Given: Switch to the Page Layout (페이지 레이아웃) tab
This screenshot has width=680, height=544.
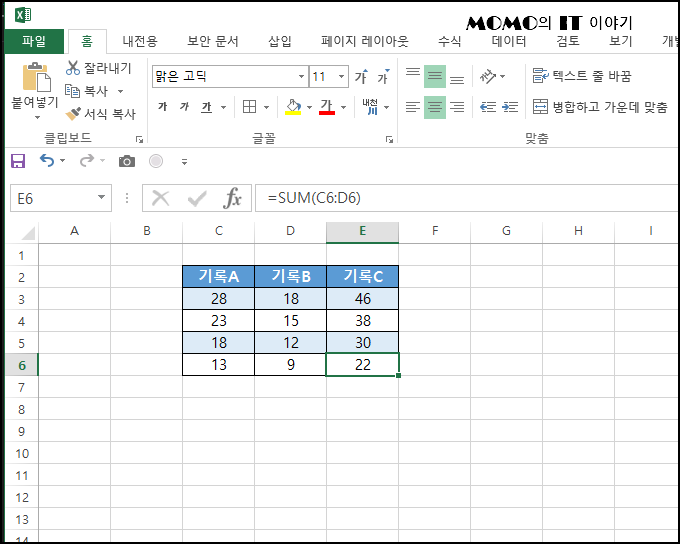Looking at the screenshot, I should coord(365,41).
